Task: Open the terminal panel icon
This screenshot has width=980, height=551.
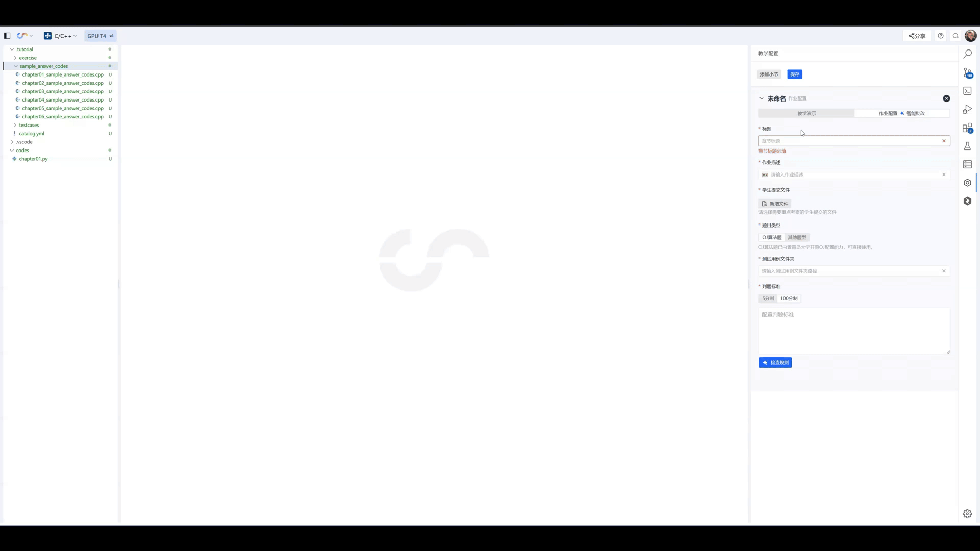Action: click(967, 91)
